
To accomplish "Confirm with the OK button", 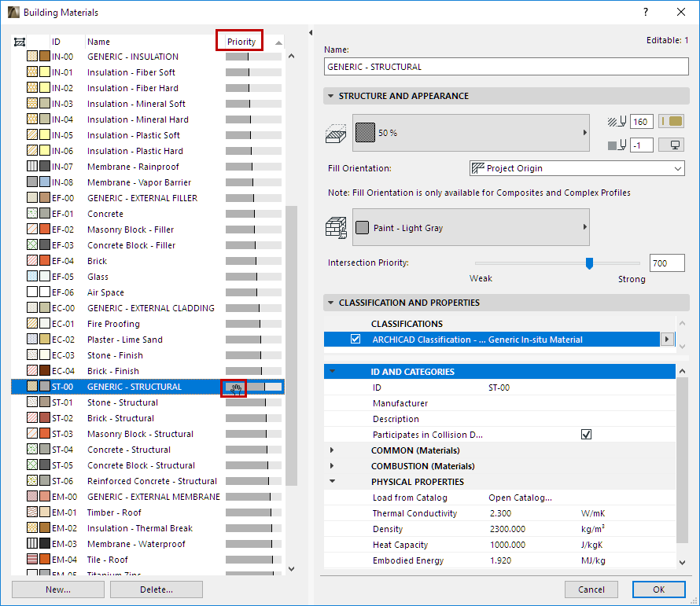I will click(x=659, y=589).
